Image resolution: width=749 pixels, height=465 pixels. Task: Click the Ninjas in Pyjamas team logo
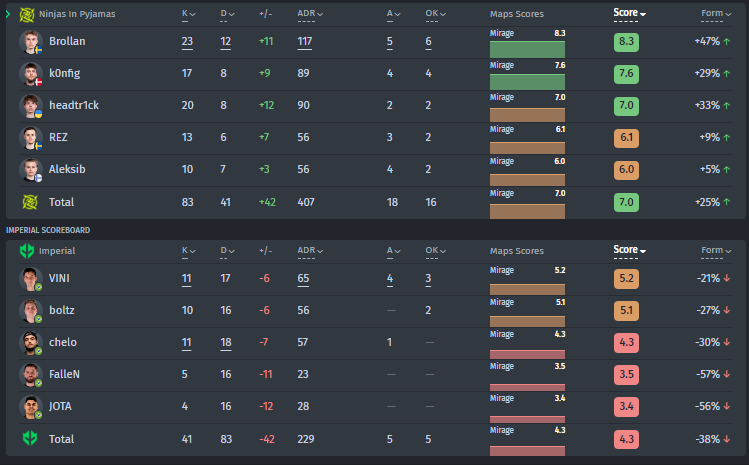click(27, 14)
